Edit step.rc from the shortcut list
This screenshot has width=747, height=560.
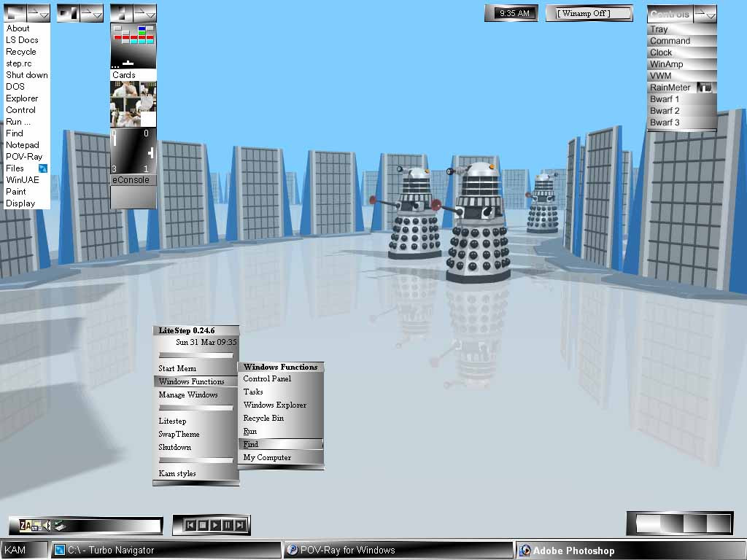(x=27, y=63)
